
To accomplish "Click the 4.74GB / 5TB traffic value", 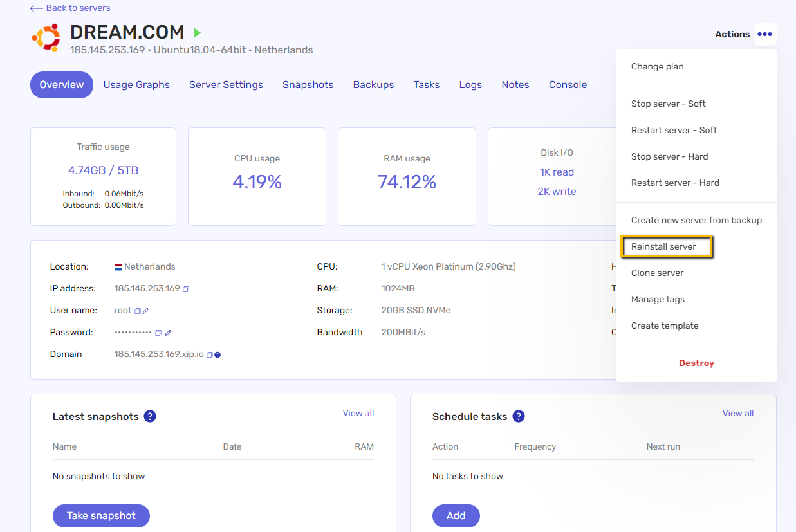I will (103, 170).
